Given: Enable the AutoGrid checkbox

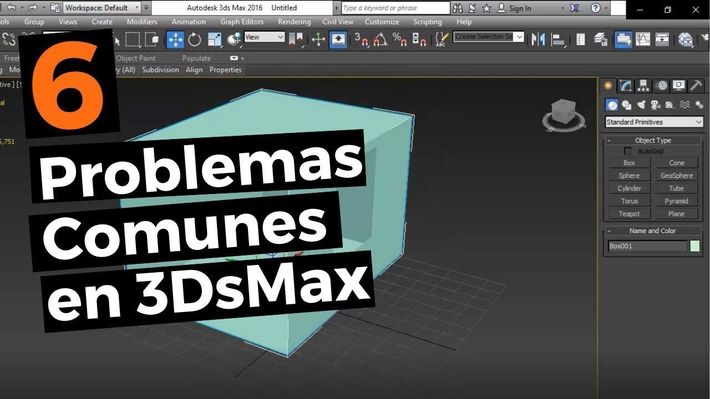Looking at the screenshot, I should tap(628, 151).
